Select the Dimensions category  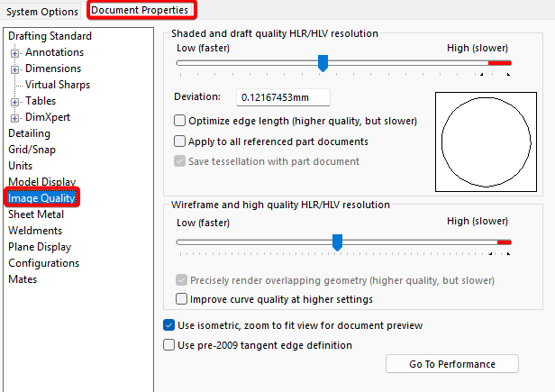coord(53,68)
